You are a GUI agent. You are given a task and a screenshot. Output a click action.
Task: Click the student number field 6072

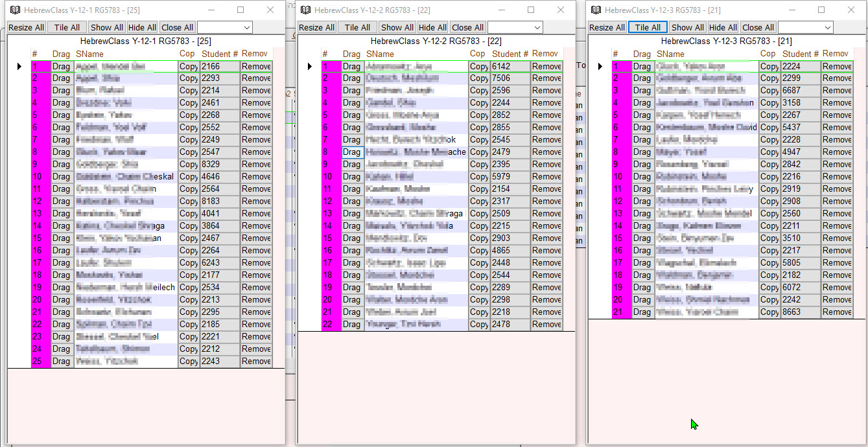click(800, 288)
